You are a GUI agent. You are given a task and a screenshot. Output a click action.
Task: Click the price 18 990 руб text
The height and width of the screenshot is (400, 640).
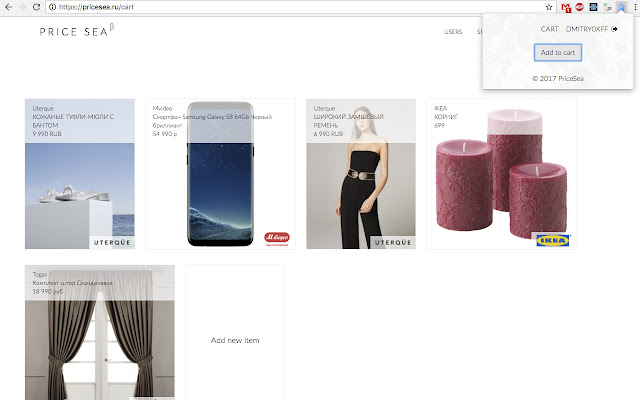[x=48, y=291]
